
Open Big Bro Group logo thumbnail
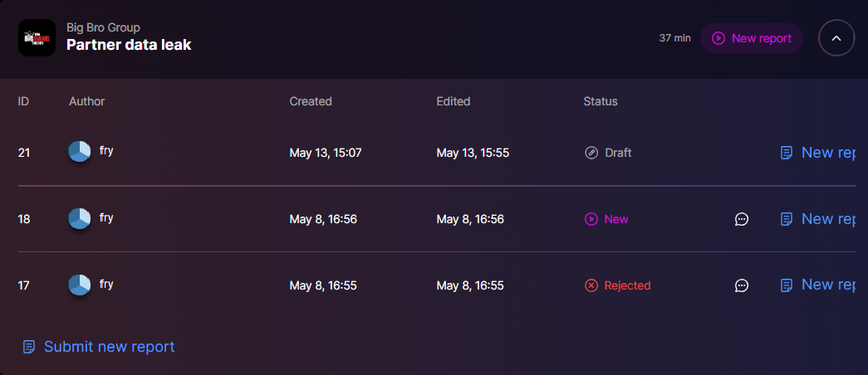(37, 38)
